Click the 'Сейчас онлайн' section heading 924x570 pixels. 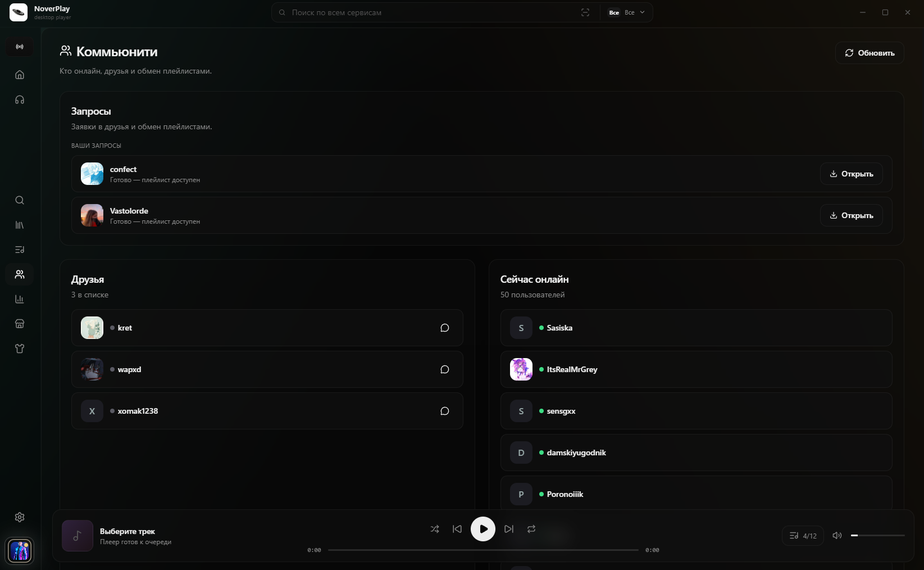point(535,279)
